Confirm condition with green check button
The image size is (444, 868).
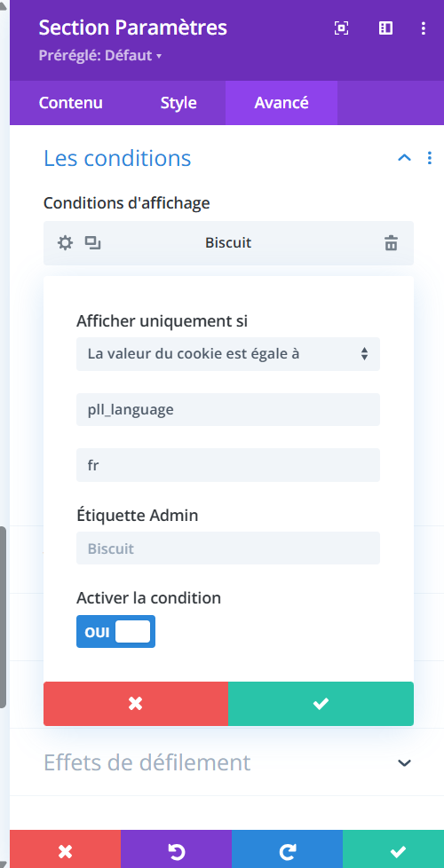tap(321, 704)
